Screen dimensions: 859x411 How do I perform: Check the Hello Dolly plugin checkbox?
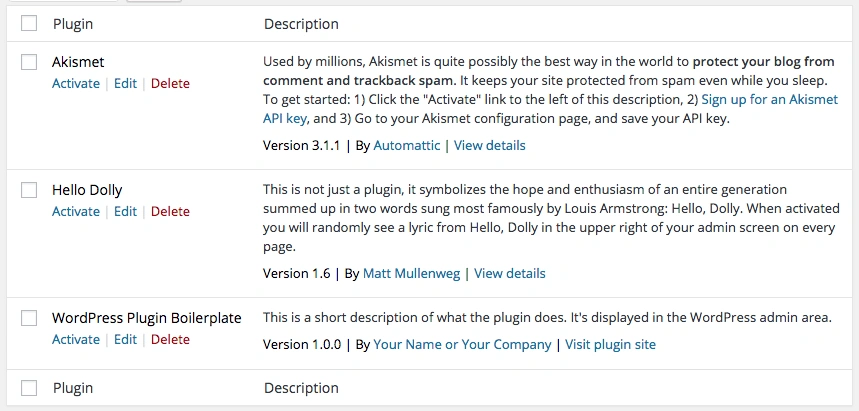coord(29,190)
